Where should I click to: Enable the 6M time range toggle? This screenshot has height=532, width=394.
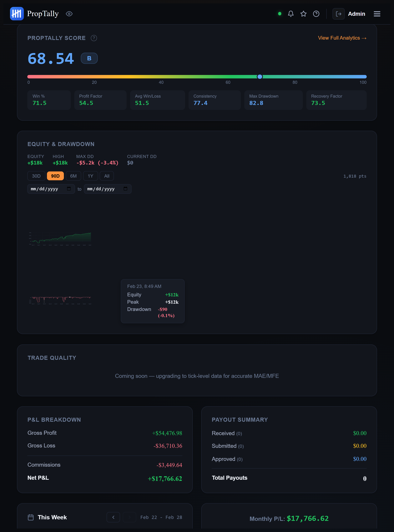(x=73, y=176)
